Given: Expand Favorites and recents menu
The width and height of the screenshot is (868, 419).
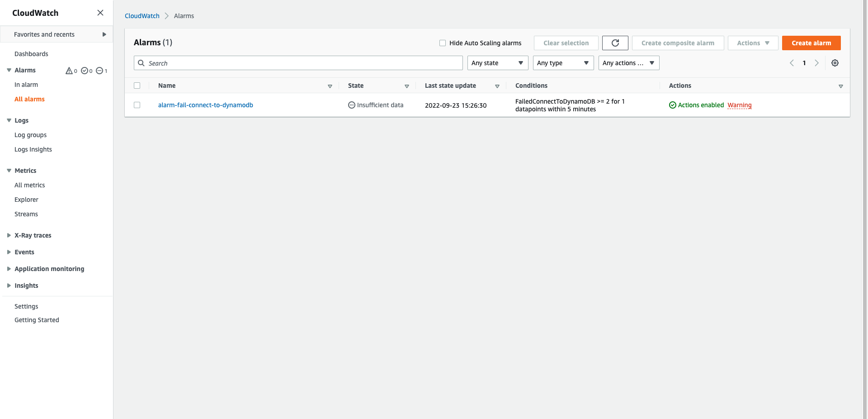Looking at the screenshot, I should coord(57,34).
